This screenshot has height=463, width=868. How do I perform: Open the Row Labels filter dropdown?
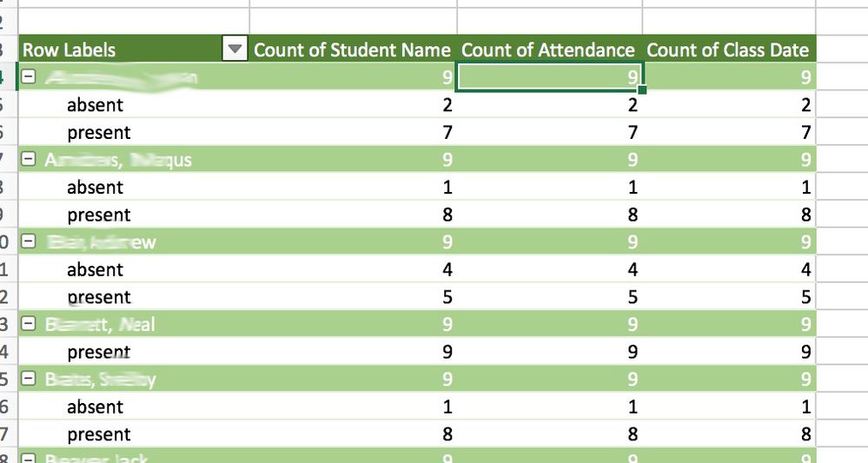(235, 50)
